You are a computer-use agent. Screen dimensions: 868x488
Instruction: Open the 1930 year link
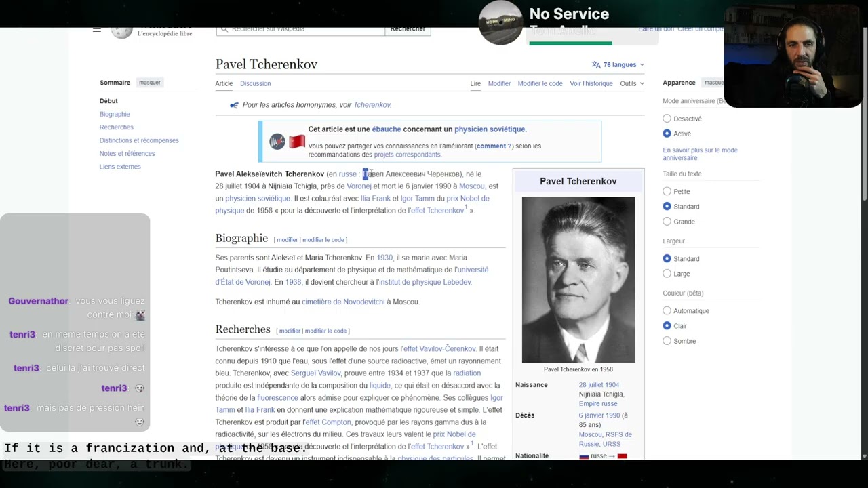pyautogui.click(x=384, y=258)
